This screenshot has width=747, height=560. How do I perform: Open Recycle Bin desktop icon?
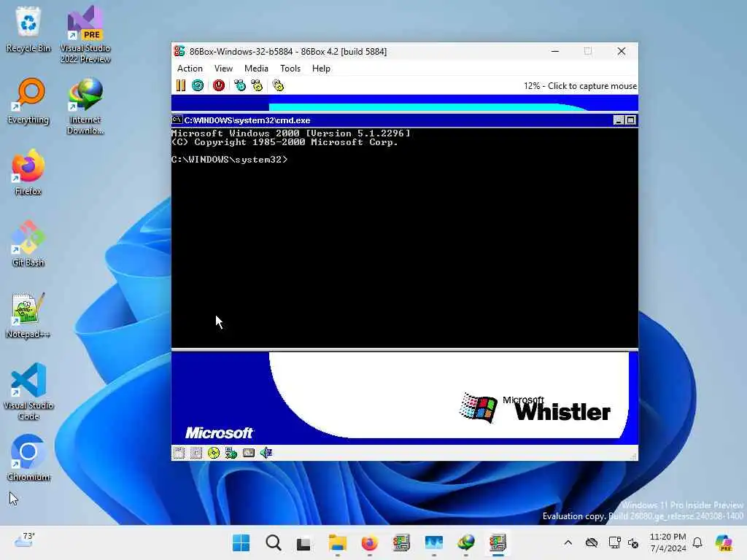(x=28, y=29)
